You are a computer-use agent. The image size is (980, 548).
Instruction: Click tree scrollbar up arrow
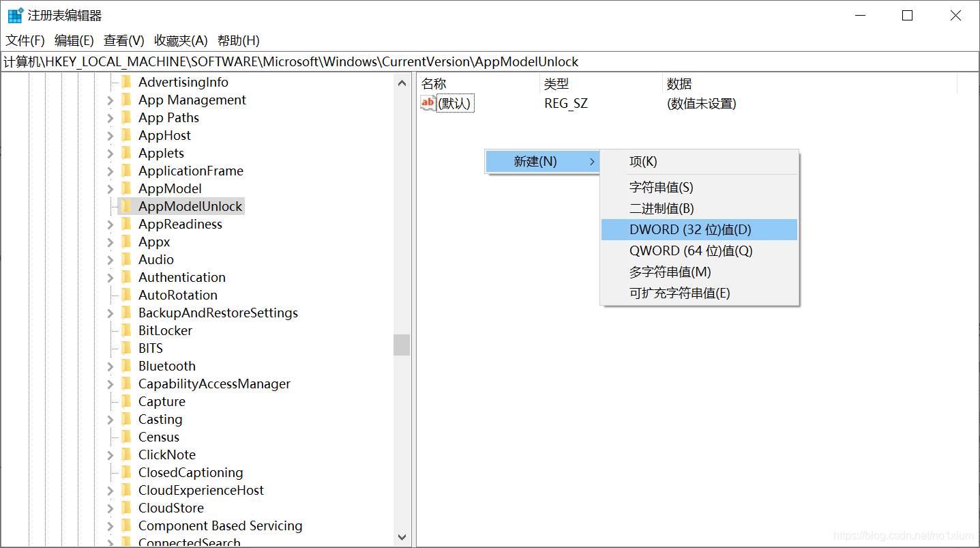[x=402, y=83]
